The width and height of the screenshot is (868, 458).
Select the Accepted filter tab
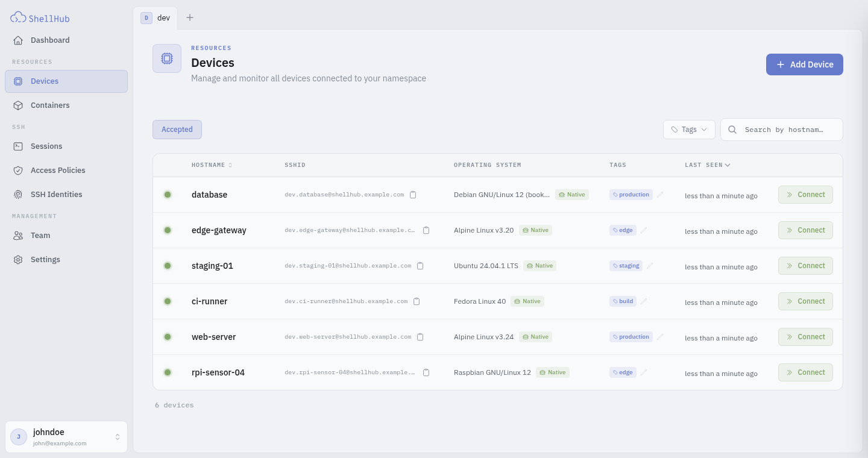pyautogui.click(x=177, y=130)
